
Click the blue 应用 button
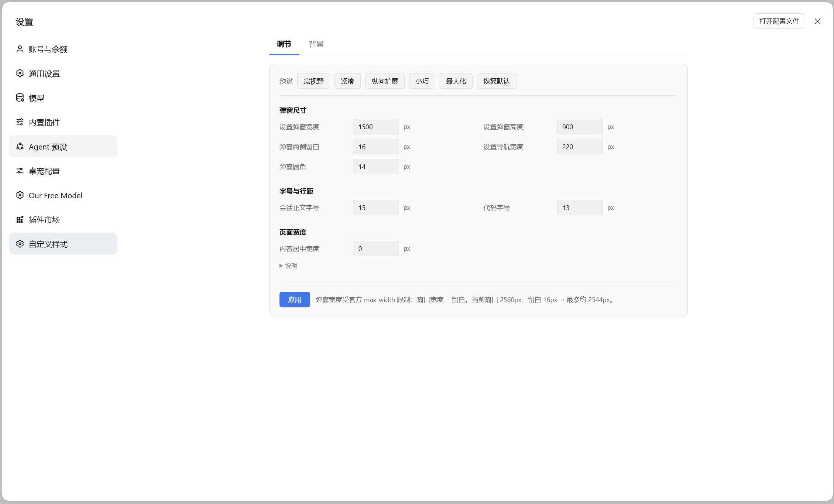pyautogui.click(x=295, y=299)
